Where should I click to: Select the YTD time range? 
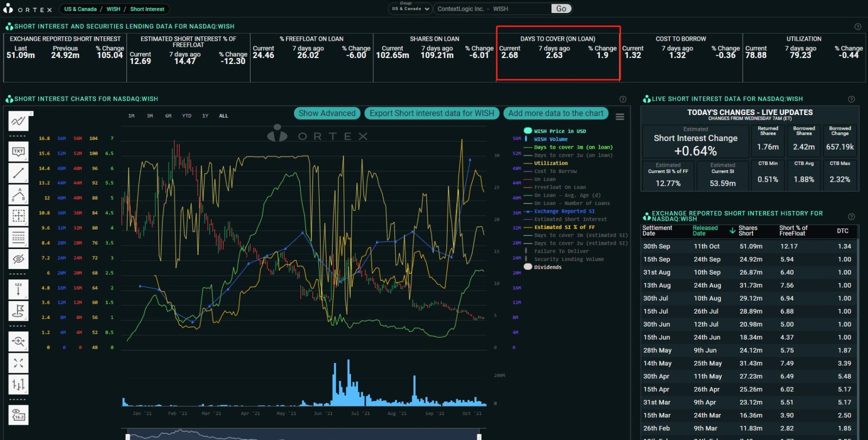[187, 116]
